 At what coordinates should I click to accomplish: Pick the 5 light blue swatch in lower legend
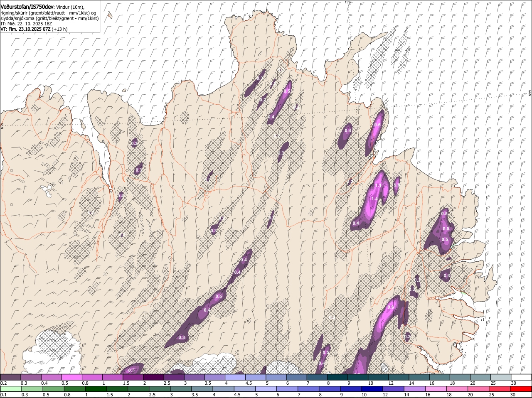pyautogui.click(x=266, y=389)
